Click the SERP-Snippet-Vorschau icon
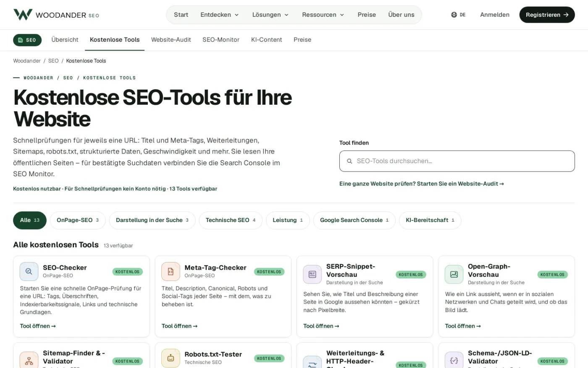The width and height of the screenshot is (588, 368). 312,274
